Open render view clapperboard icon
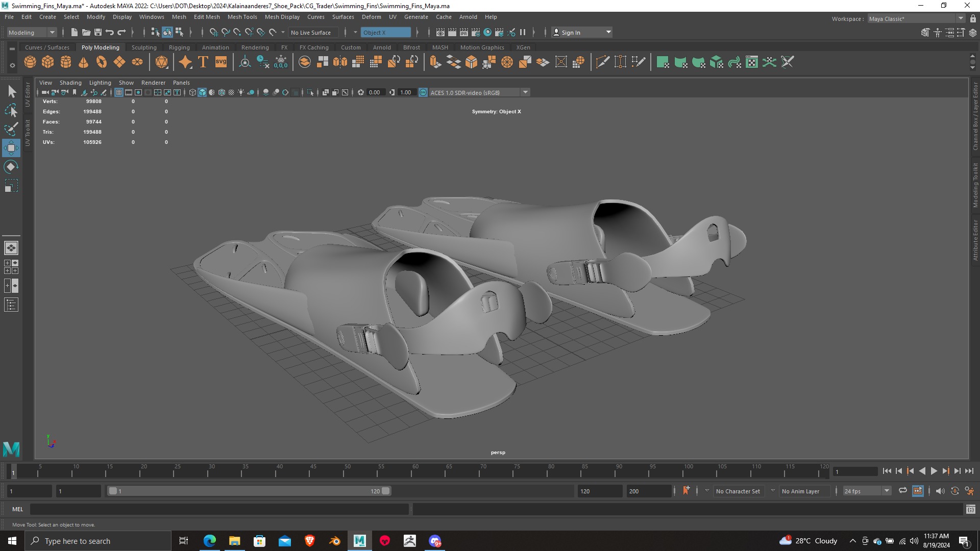 coord(440,32)
